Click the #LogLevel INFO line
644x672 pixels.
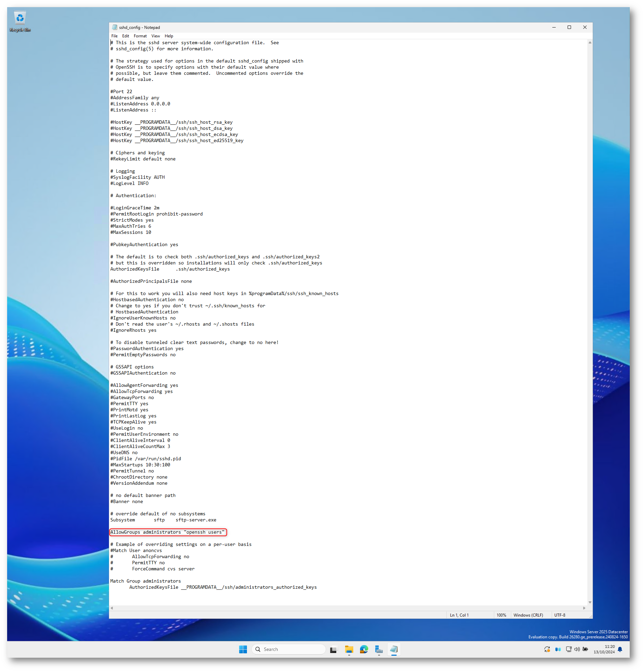129,184
